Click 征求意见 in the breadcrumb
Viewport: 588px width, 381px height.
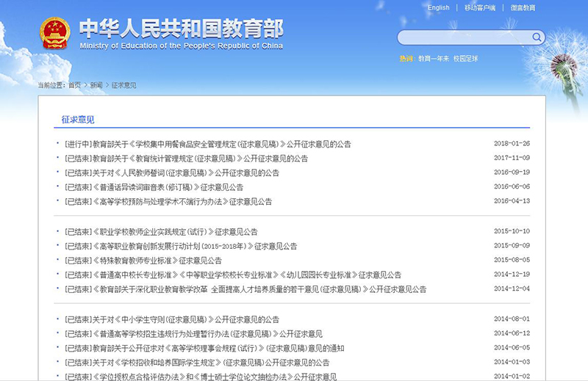pos(123,85)
